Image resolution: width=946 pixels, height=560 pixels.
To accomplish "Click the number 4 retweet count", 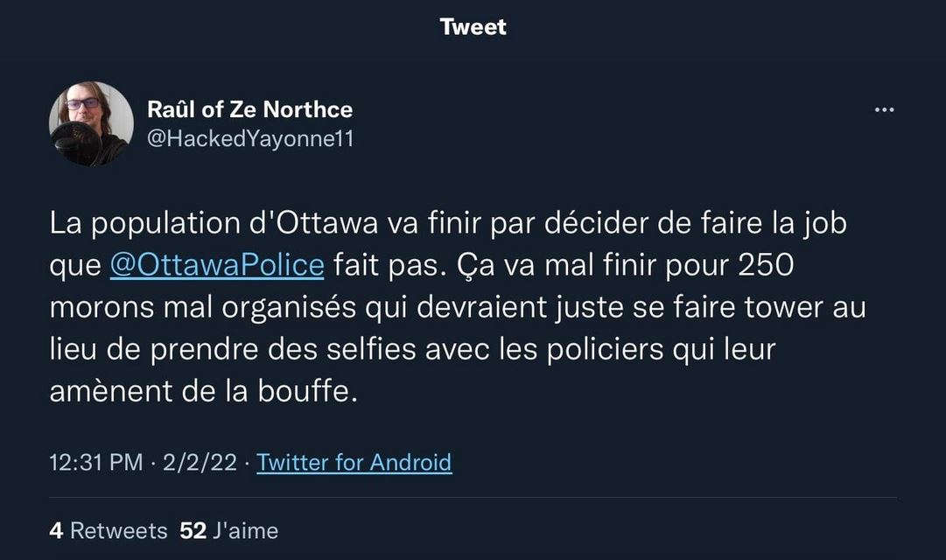I will (56, 530).
